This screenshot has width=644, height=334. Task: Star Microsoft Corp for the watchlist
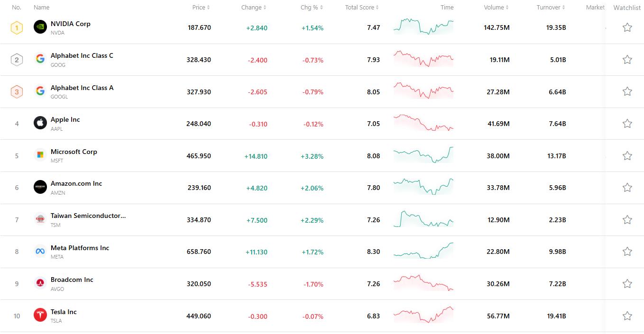627,156
